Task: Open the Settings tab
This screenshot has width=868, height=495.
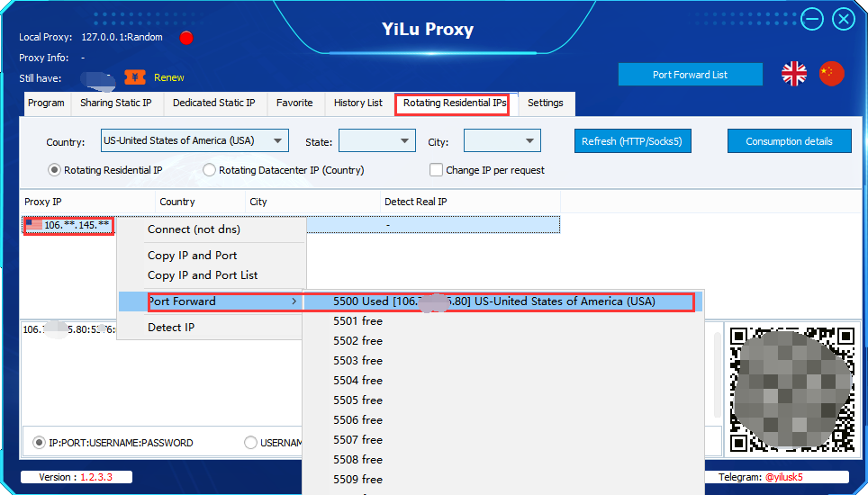Action: (546, 103)
